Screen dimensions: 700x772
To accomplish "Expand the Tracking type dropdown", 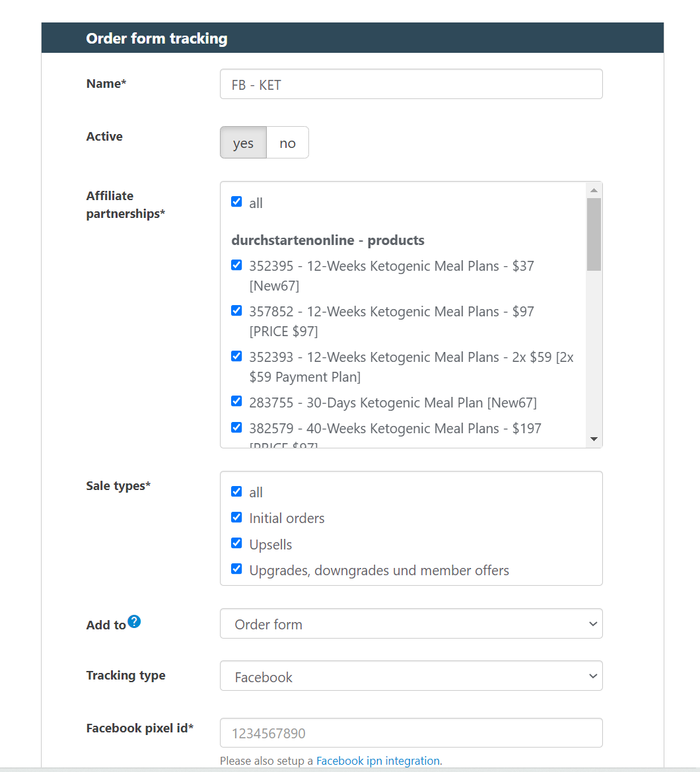I will pos(411,676).
